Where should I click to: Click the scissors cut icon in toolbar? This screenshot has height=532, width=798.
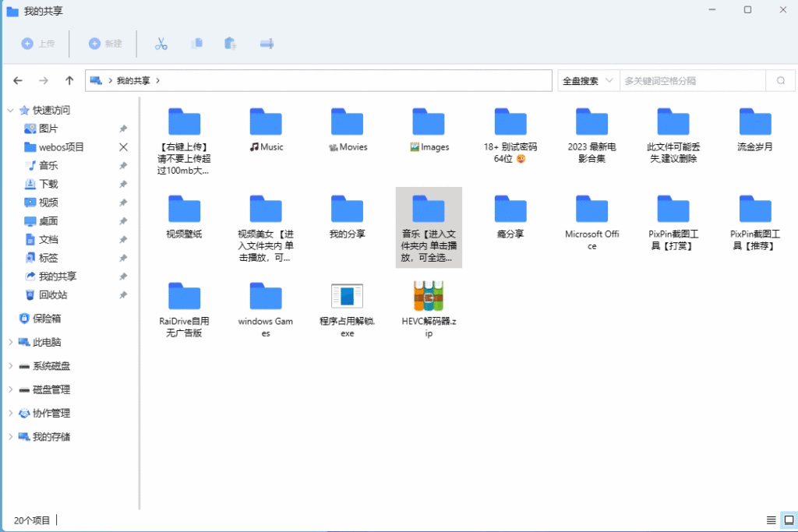tap(161, 44)
